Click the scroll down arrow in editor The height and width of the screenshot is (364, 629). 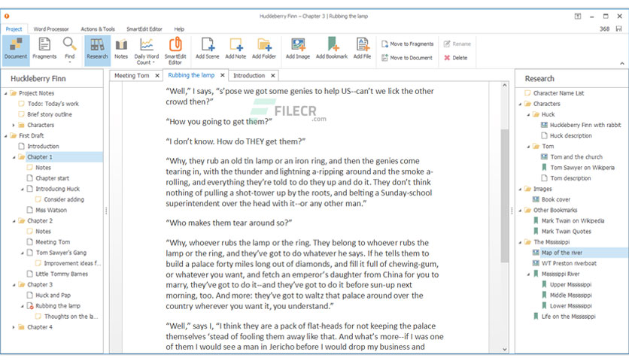click(505, 350)
